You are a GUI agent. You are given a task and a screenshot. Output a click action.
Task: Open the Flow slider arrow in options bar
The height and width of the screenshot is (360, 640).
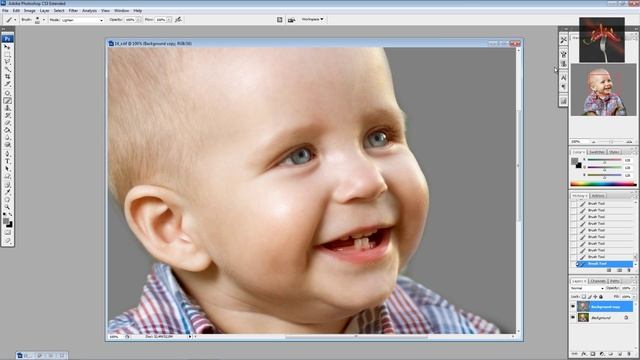[x=169, y=20]
